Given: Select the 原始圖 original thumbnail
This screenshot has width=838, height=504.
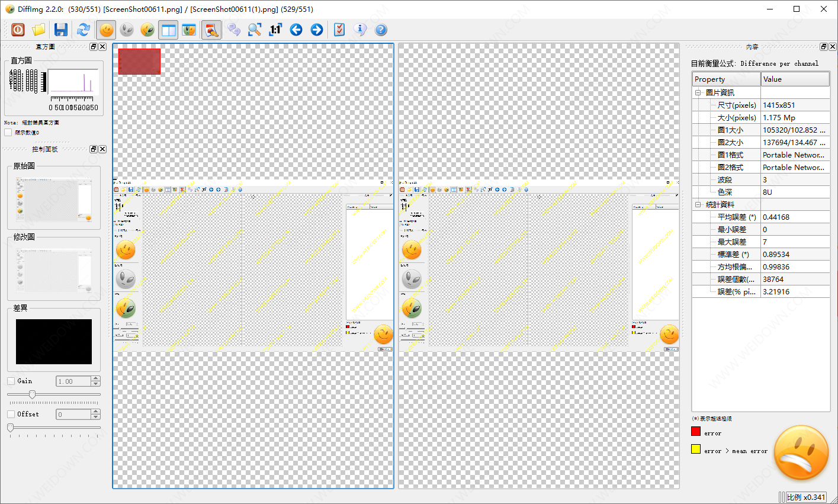Looking at the screenshot, I should coord(54,199).
